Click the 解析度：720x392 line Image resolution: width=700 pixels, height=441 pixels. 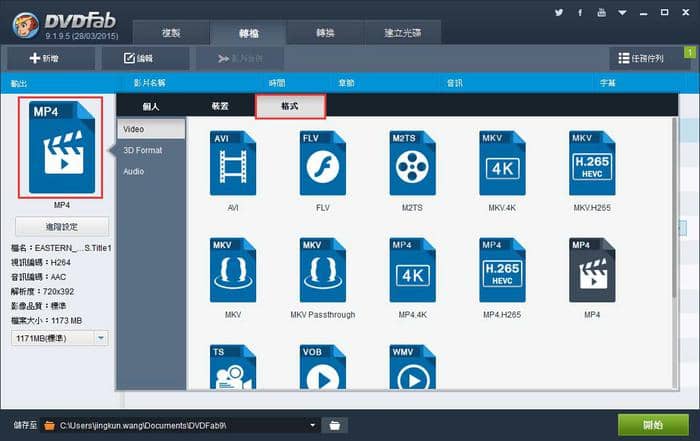tap(42, 291)
